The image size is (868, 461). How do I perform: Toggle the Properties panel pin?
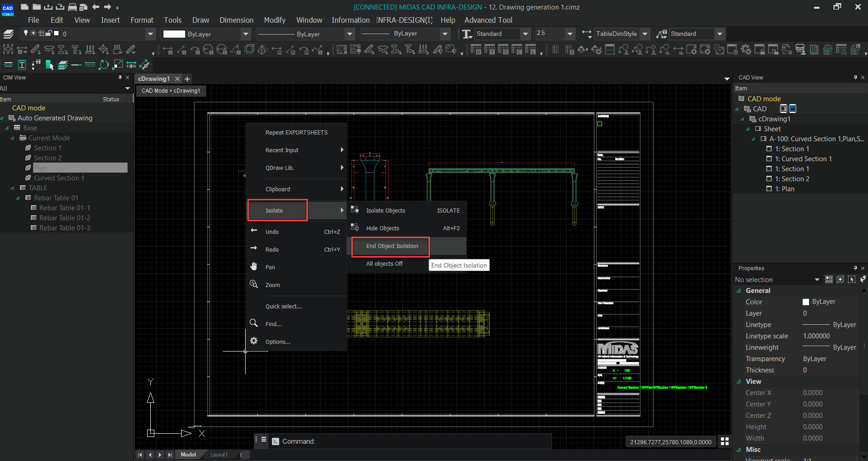[855, 268]
